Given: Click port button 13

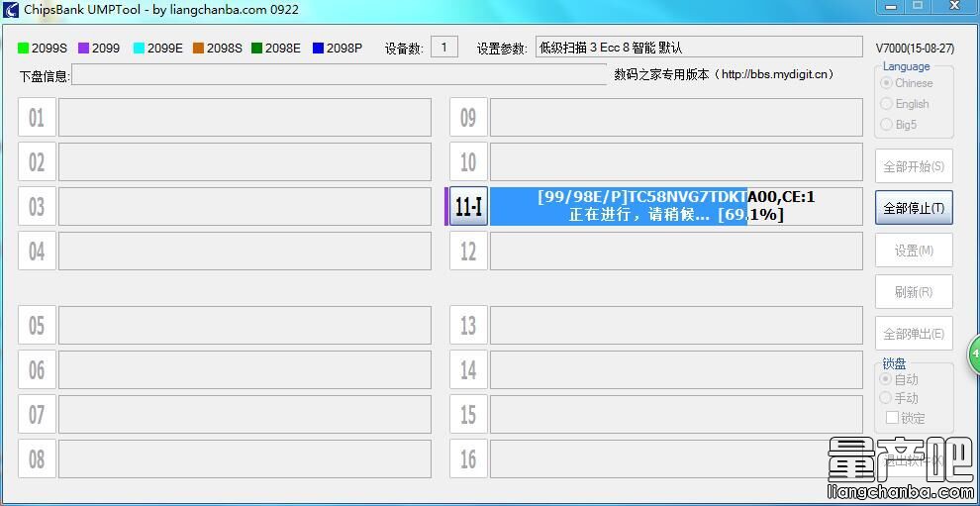Looking at the screenshot, I should click(469, 325).
